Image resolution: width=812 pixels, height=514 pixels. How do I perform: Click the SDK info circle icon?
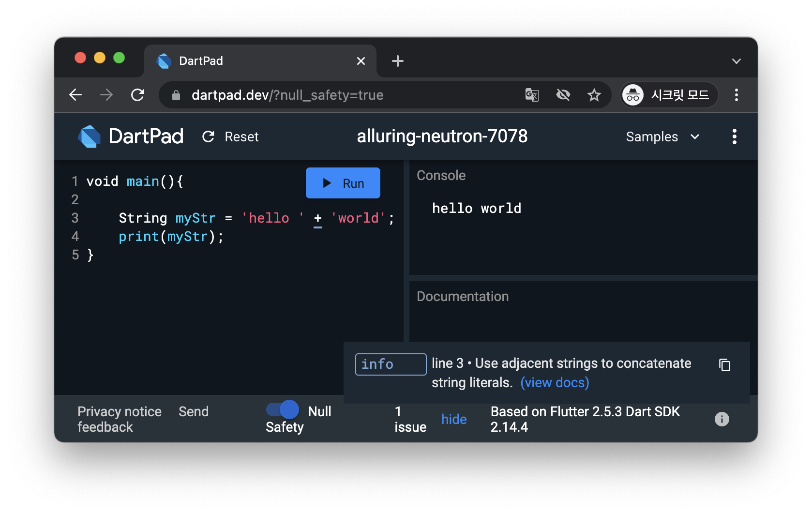coord(722,419)
